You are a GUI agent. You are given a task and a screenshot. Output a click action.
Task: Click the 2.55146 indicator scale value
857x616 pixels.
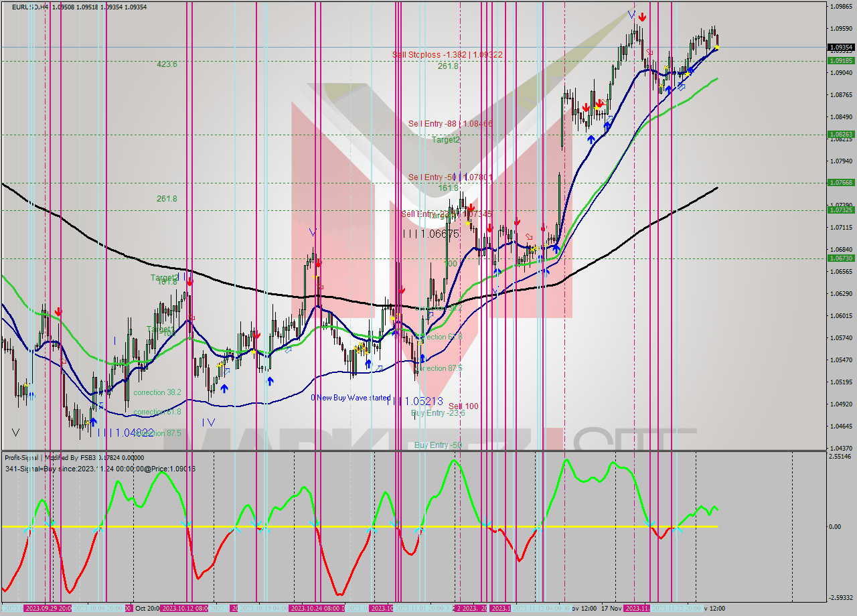(x=840, y=457)
